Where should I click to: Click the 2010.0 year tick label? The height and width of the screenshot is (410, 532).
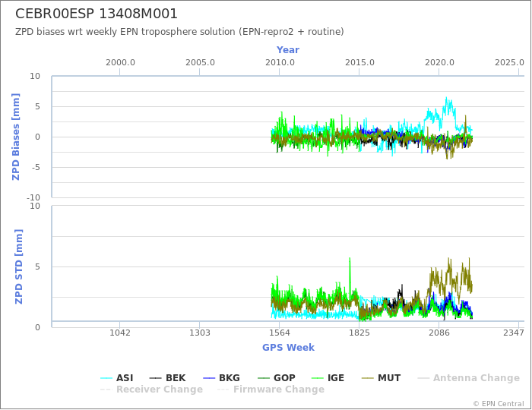280,63
